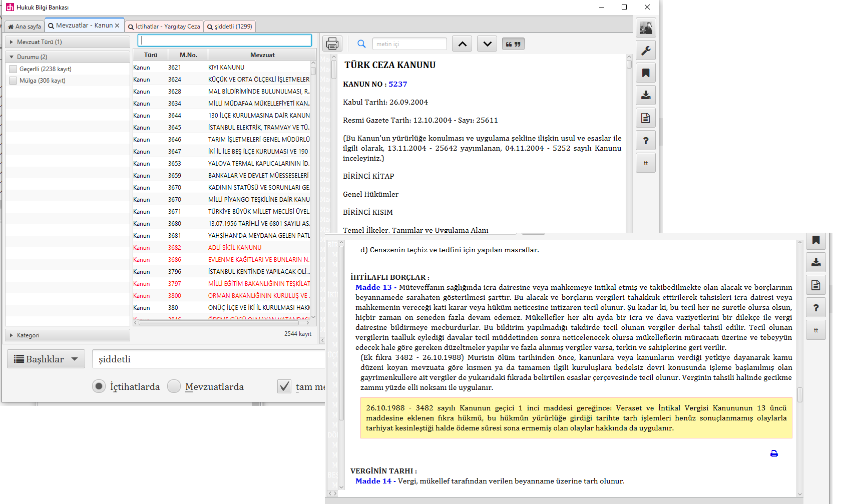Toggle the tam metin checkbox
The width and height of the screenshot is (847, 504).
[284, 386]
